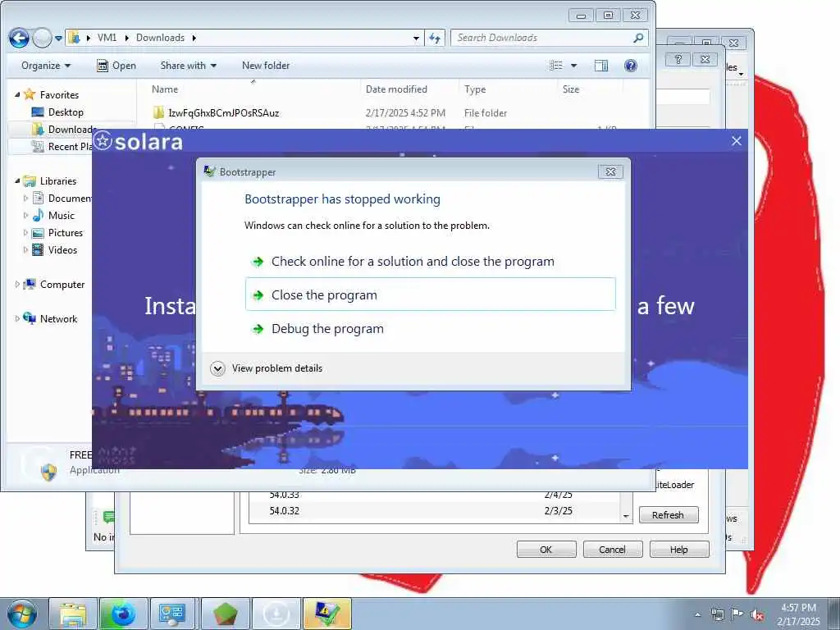840x630 pixels.
Task: Select folder IzwFqGhxBCmJPOsRSAuz
Action: pyautogui.click(x=223, y=113)
